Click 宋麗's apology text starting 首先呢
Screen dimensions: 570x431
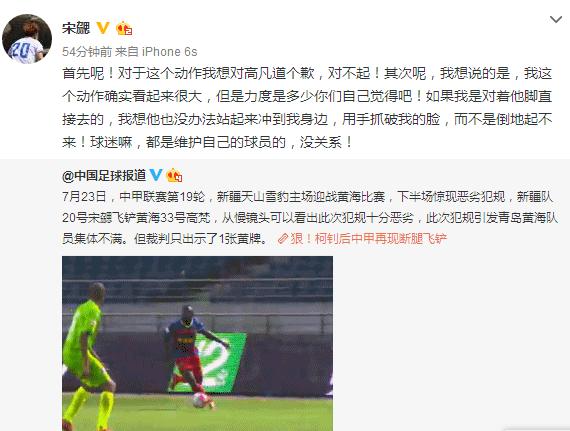point(307,108)
